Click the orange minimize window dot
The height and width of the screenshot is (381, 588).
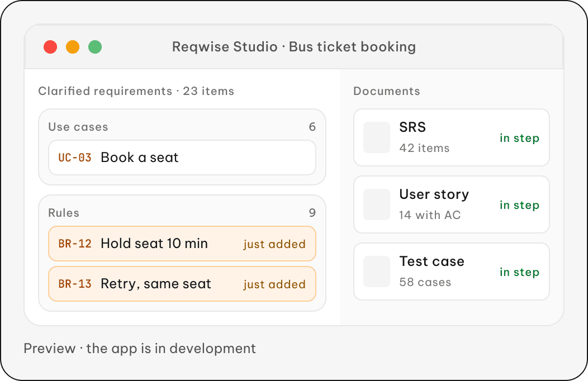pos(73,47)
